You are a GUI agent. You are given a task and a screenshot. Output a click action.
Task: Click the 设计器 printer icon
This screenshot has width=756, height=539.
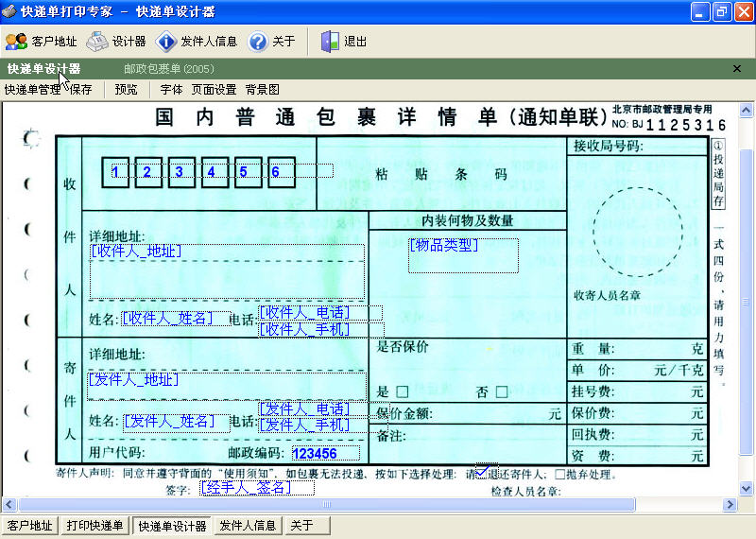97,42
